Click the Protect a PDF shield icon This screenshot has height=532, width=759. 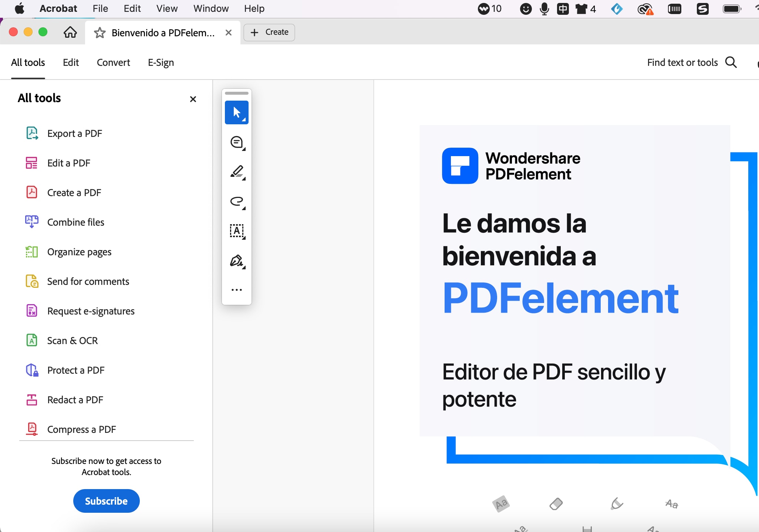pos(32,370)
